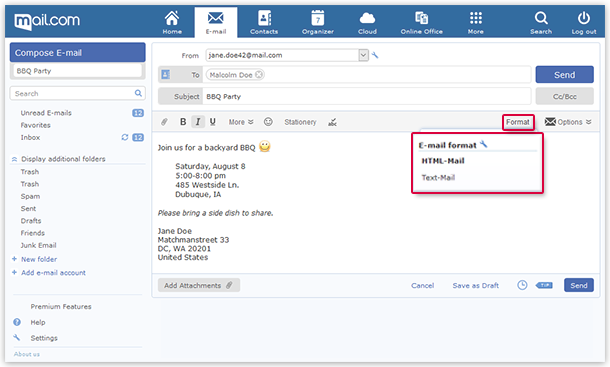
Task: Click Add e-mail account link
Action: (53, 273)
